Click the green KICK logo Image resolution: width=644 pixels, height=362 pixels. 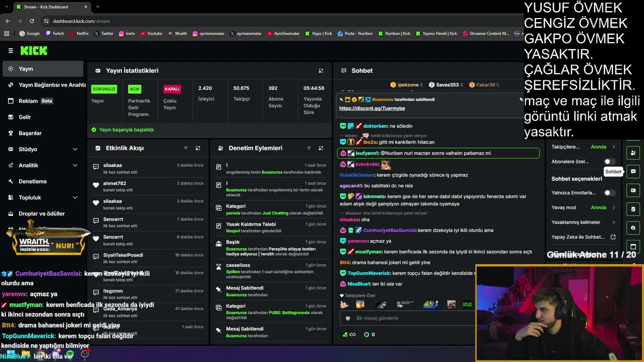34,51
